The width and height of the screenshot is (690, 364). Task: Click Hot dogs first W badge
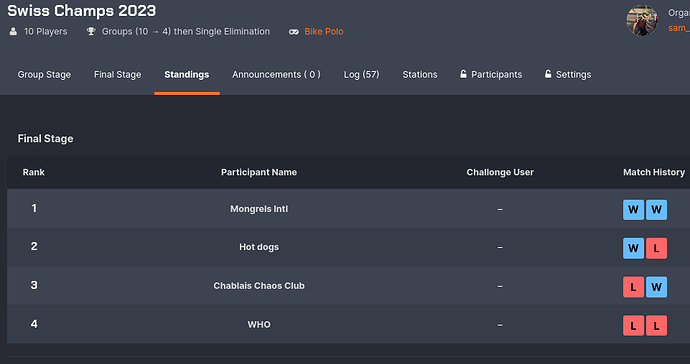point(633,248)
